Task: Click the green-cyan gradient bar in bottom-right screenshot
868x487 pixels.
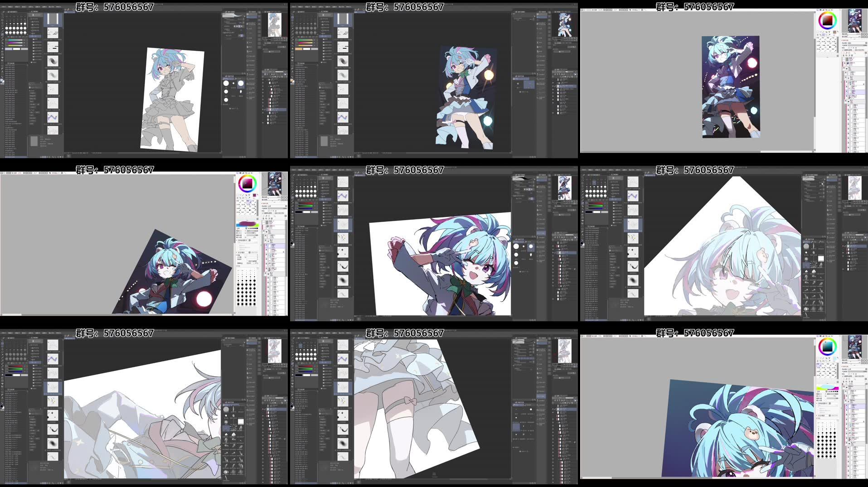Action: click(828, 388)
